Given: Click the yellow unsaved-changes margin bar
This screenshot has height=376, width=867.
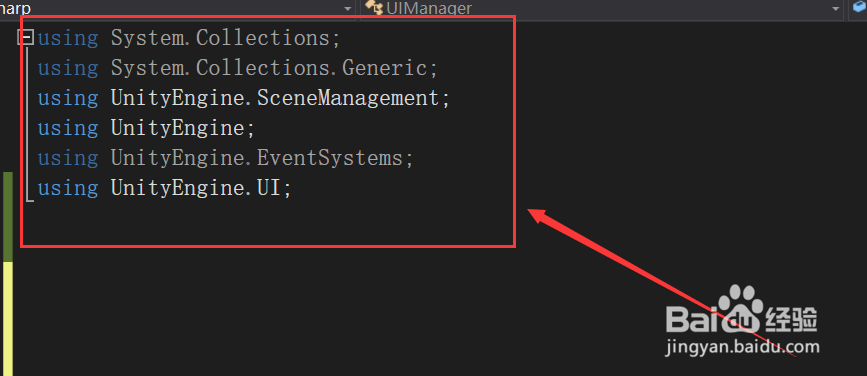Looking at the screenshot, I should tap(8, 319).
